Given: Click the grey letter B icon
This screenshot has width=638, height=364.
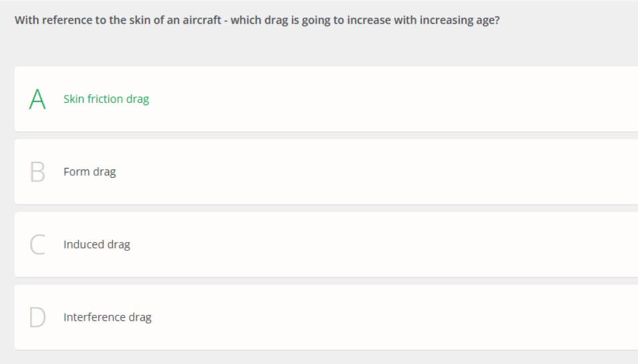Looking at the screenshot, I should click(x=38, y=172).
